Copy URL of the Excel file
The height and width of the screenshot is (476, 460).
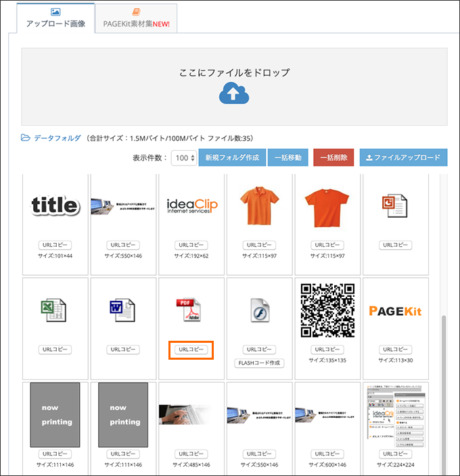tap(55, 350)
